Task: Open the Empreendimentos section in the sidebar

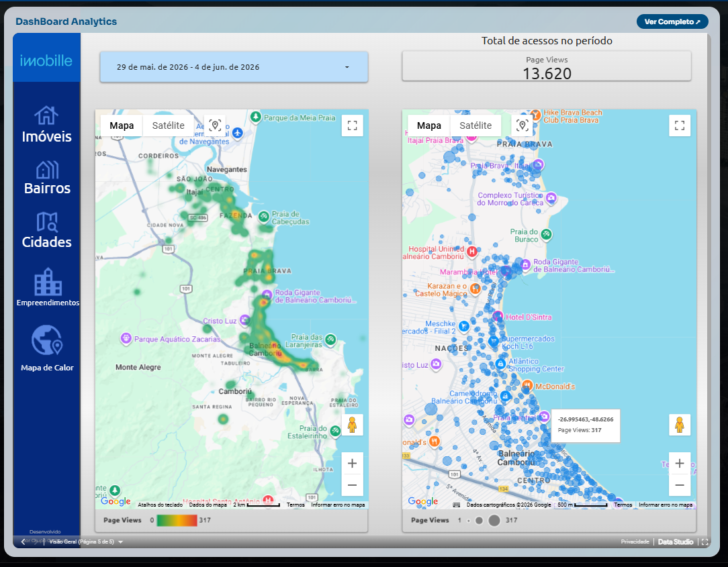Action: pyautogui.click(x=48, y=288)
